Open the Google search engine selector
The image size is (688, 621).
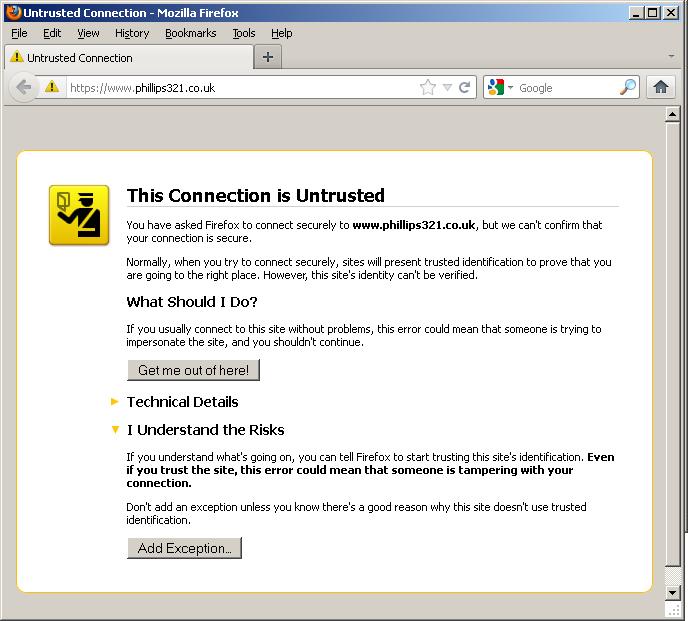(500, 87)
